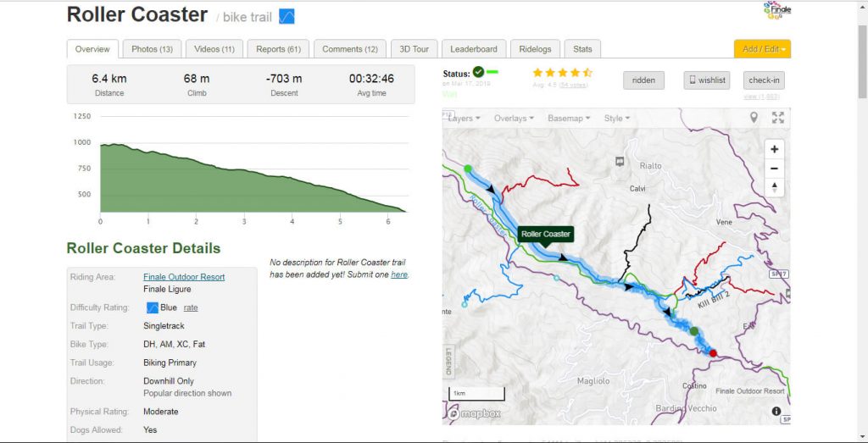
Task: Expand the Layers map dropdown
Action: (x=464, y=119)
